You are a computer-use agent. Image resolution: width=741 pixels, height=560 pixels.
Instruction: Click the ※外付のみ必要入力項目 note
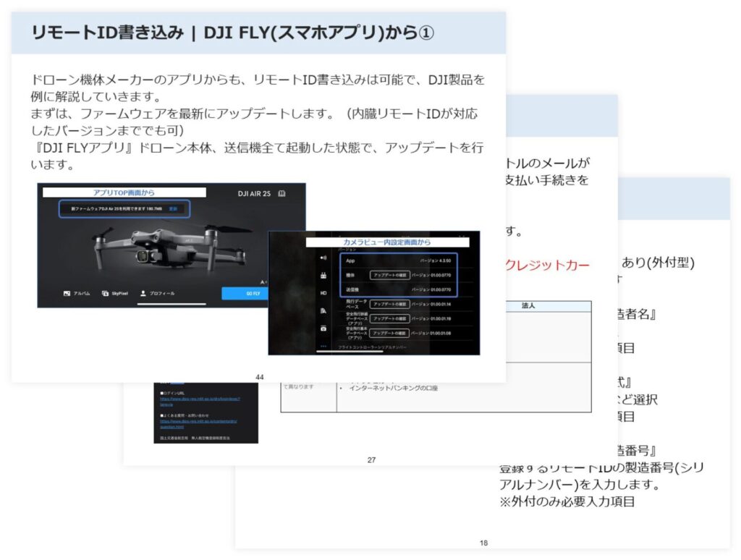point(567,501)
